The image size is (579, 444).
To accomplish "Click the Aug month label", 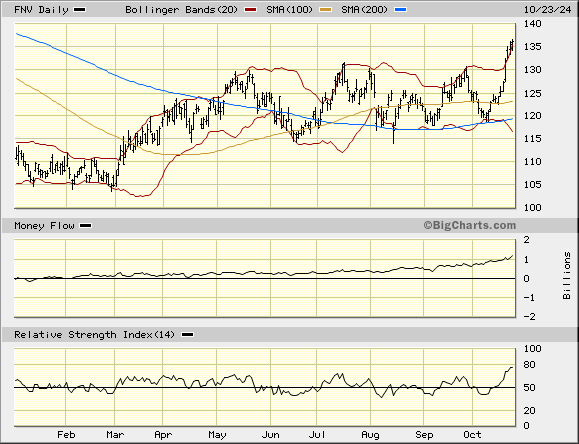I will point(370,435).
